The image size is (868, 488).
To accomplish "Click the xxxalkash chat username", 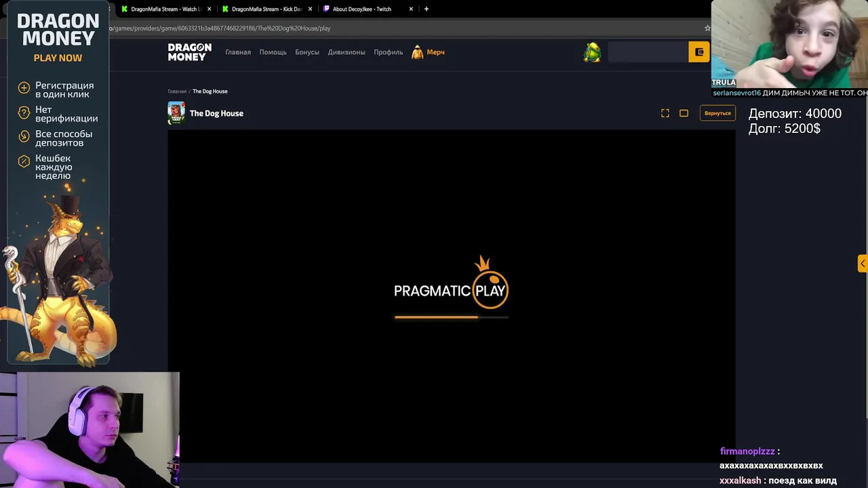I will [x=740, y=481].
